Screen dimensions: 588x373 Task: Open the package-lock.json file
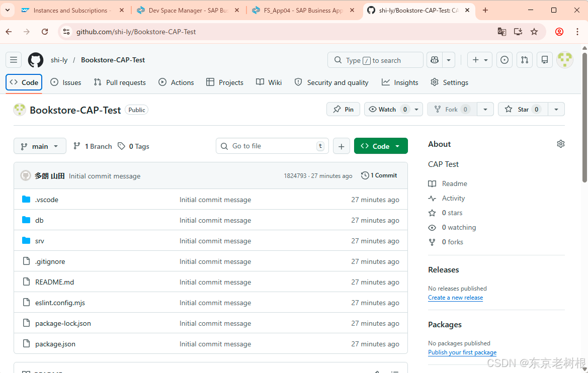63,323
